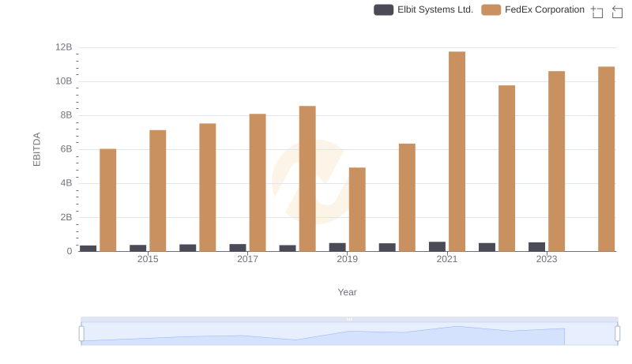The height and width of the screenshot is (364, 632).
Task: Click the Elbit Systems bar for 2021
Action: 437,246
